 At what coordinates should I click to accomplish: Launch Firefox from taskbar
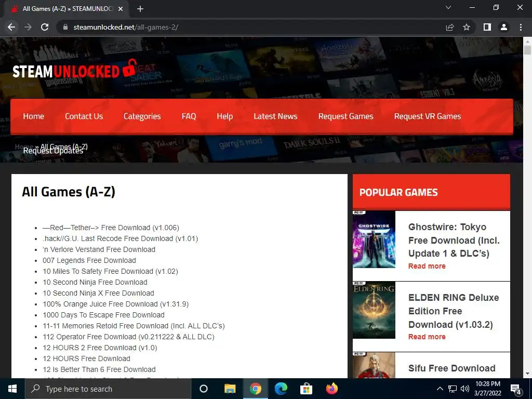pos(332,389)
